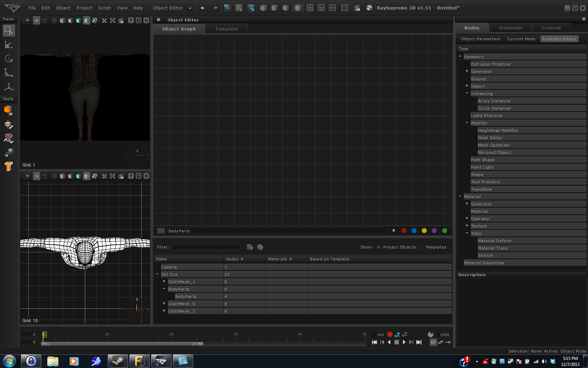The height and width of the screenshot is (368, 588).
Task: Toggle textured-wireframe shading in top viewport
Action: pos(86,20)
